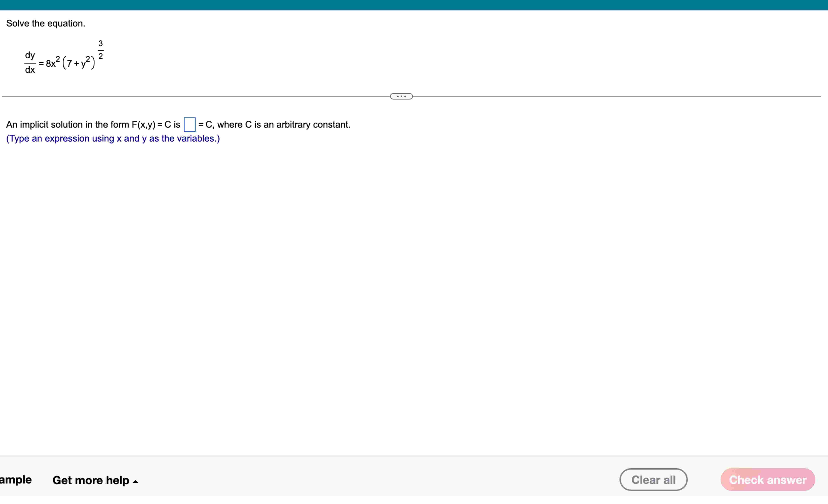Click the ellipsis expander on the divider
This screenshot has height=504, width=828.
pos(401,96)
